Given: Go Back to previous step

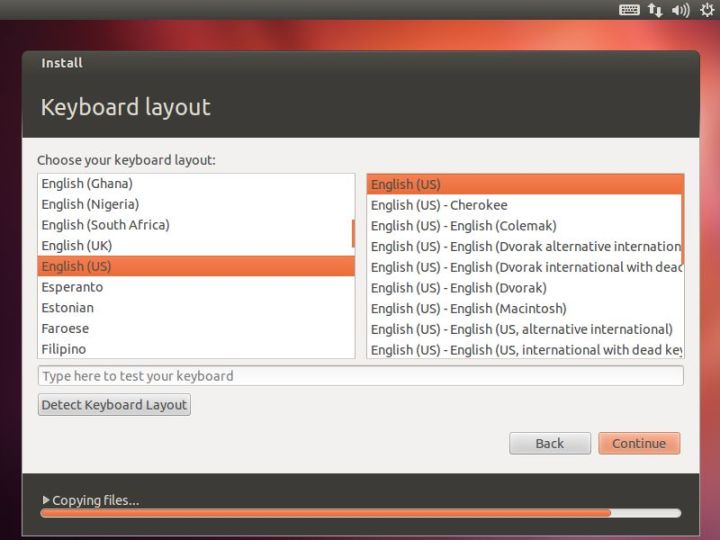Looking at the screenshot, I should tap(550, 443).
